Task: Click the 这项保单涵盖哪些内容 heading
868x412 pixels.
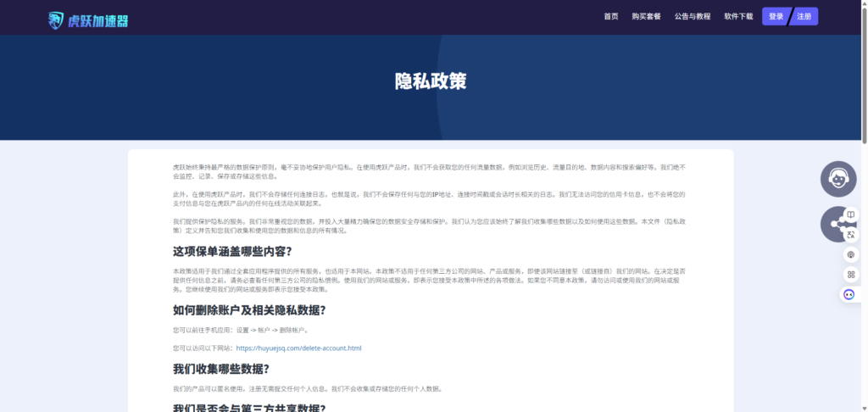Action: pos(232,251)
